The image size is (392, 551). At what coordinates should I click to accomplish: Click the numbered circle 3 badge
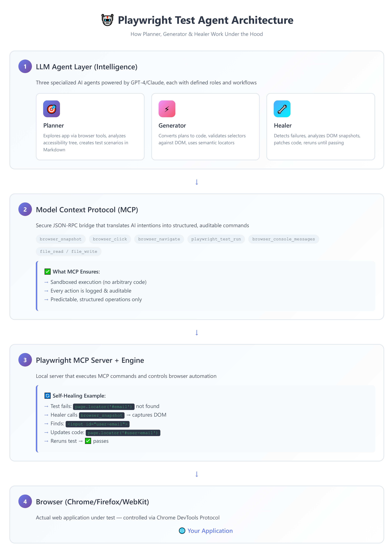[25, 360]
